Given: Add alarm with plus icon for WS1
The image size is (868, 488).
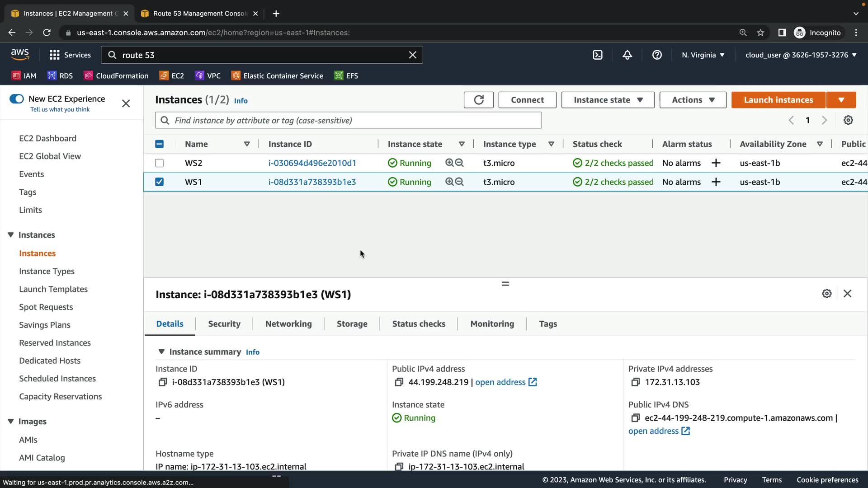Looking at the screenshot, I should click(716, 182).
